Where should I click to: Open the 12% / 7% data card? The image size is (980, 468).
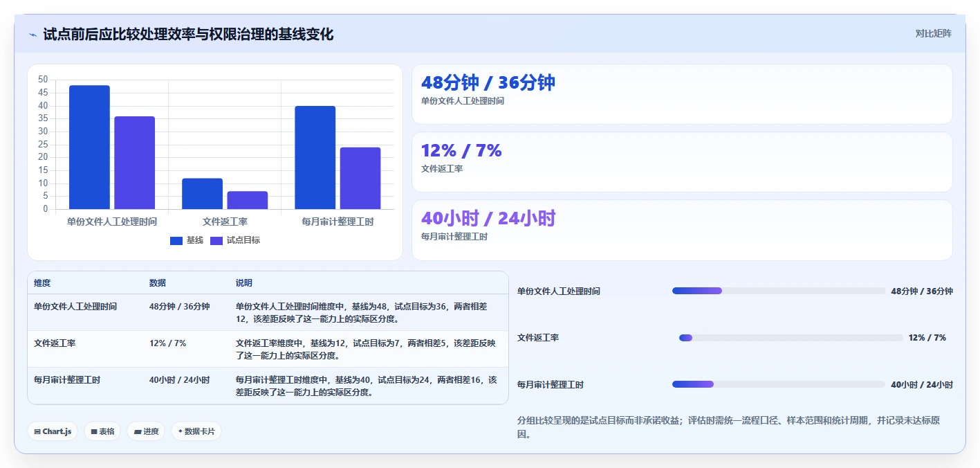(682, 162)
